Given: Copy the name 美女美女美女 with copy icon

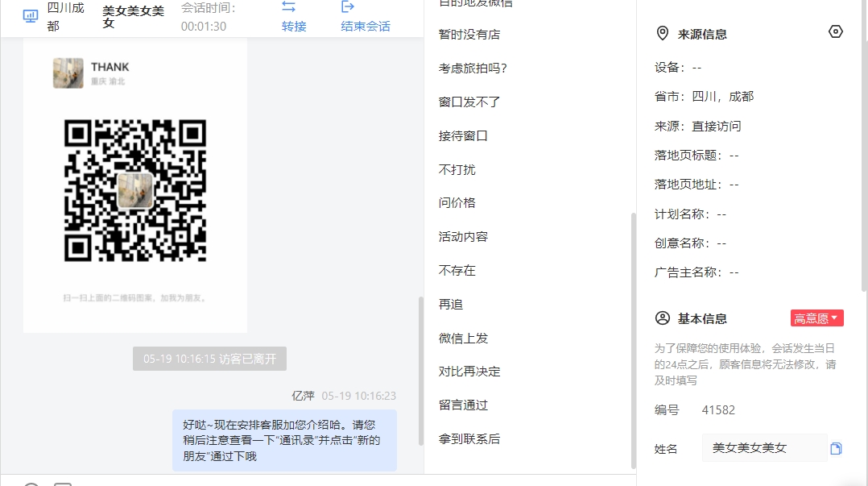Looking at the screenshot, I should (x=836, y=448).
